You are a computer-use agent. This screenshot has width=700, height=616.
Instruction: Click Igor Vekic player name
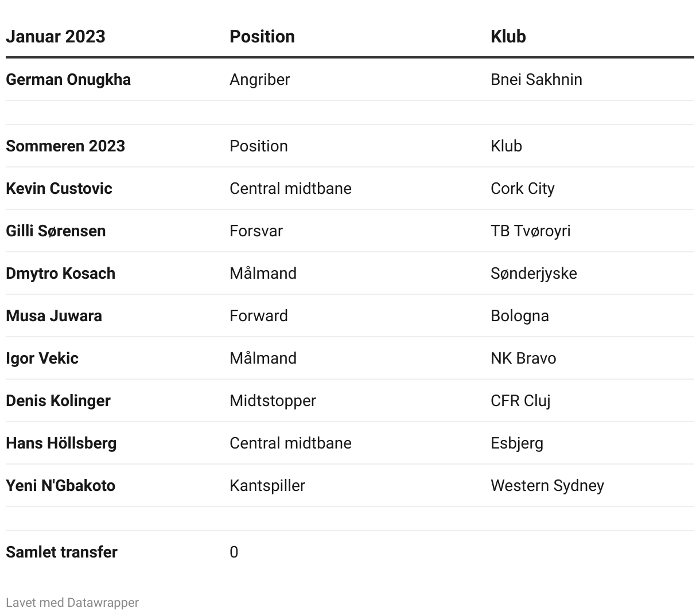tap(42, 358)
